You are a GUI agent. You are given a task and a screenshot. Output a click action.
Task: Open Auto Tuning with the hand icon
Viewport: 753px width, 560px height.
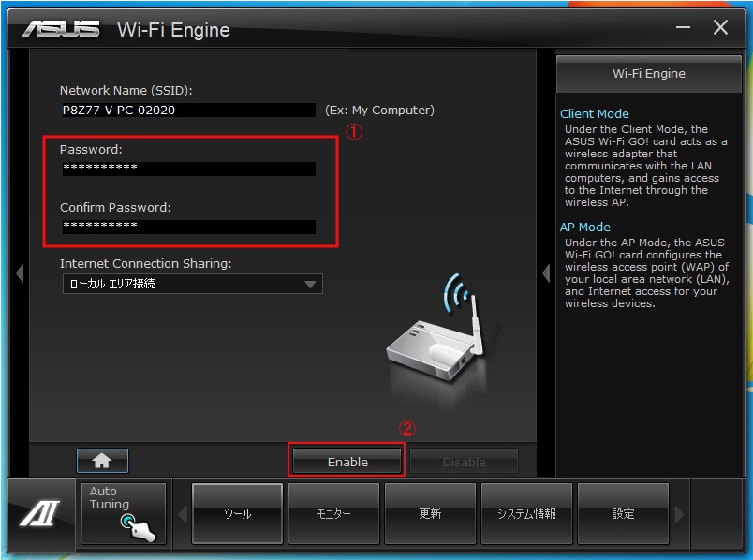(124, 514)
